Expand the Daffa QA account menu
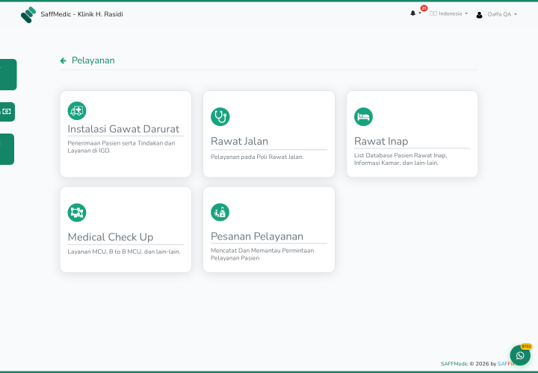 coord(502,14)
